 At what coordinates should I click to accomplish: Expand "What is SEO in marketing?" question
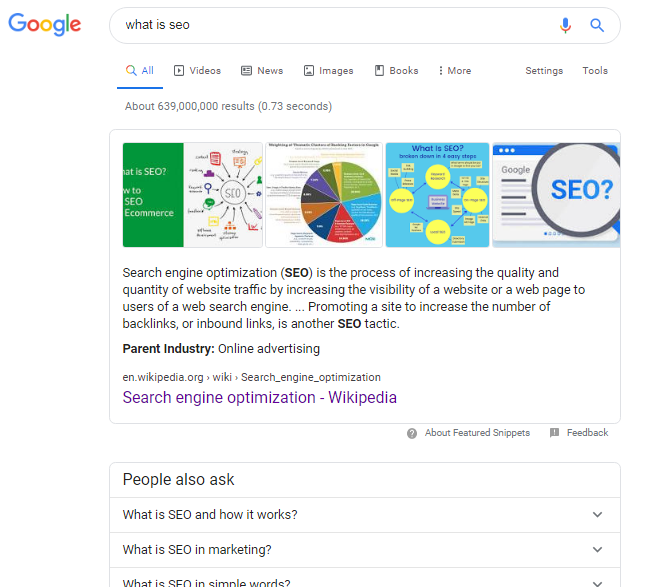click(364, 549)
